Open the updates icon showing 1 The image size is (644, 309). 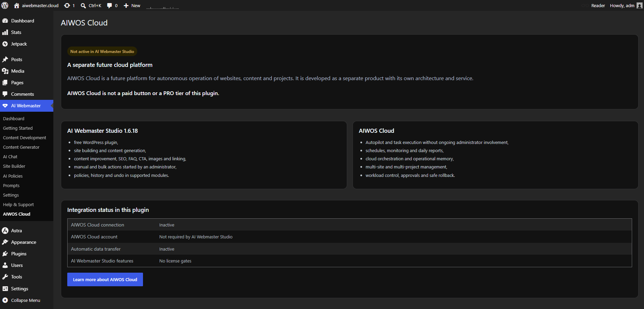[67, 5]
